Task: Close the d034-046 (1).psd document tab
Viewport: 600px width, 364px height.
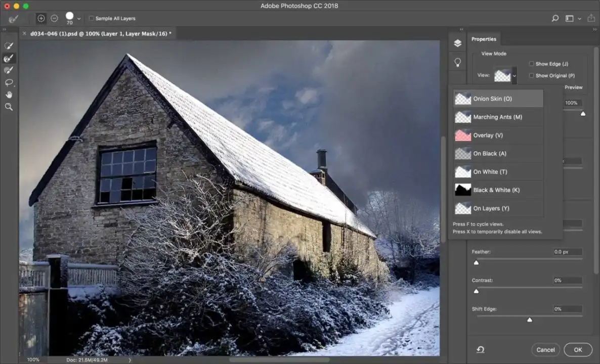Action: (x=24, y=34)
